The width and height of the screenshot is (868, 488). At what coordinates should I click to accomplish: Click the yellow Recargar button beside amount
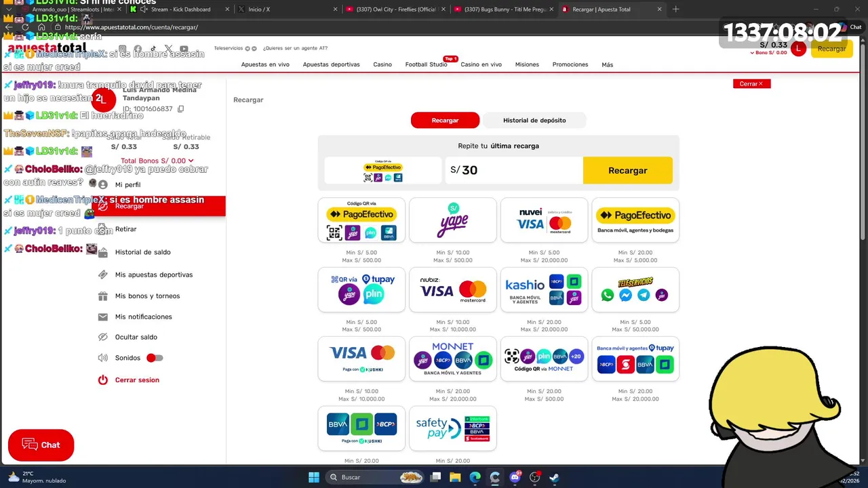[627, 171]
